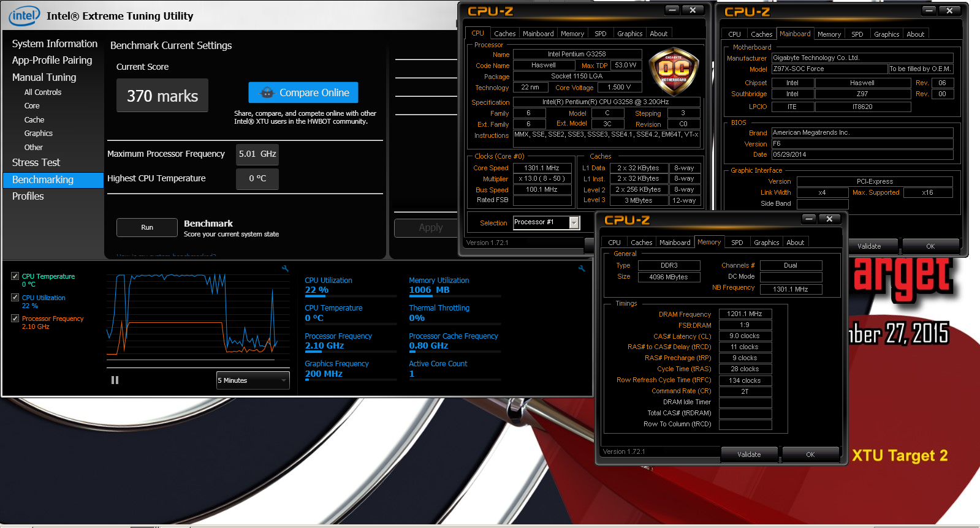This screenshot has height=528, width=980.
Task: Open Memory tab in Mainboard CPU-Z window
Action: pyautogui.click(x=829, y=34)
